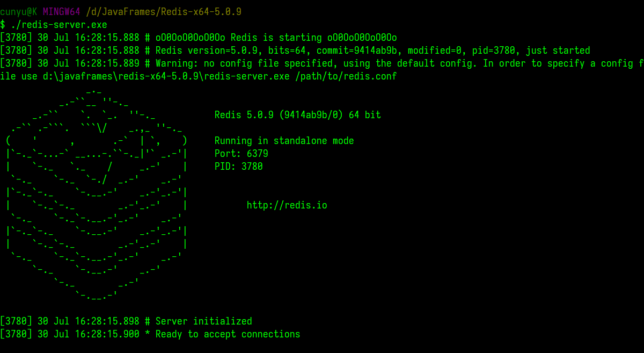
Task: Open the http://redis.io link
Action: click(287, 205)
